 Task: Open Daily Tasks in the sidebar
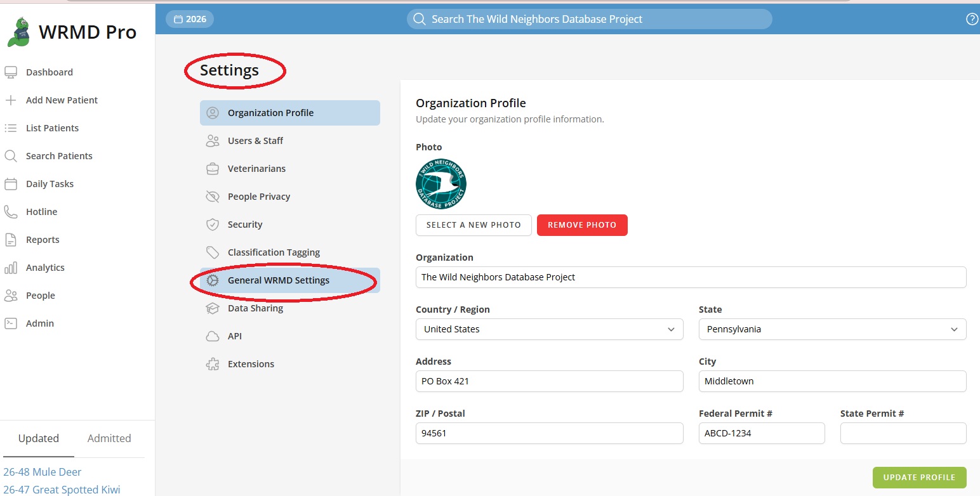pos(50,184)
